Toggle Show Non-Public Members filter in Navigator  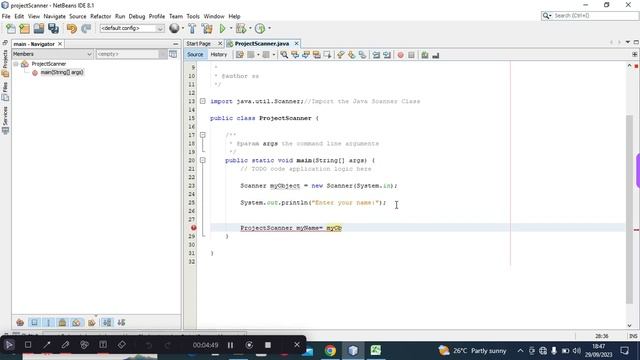pyautogui.click(x=62, y=322)
